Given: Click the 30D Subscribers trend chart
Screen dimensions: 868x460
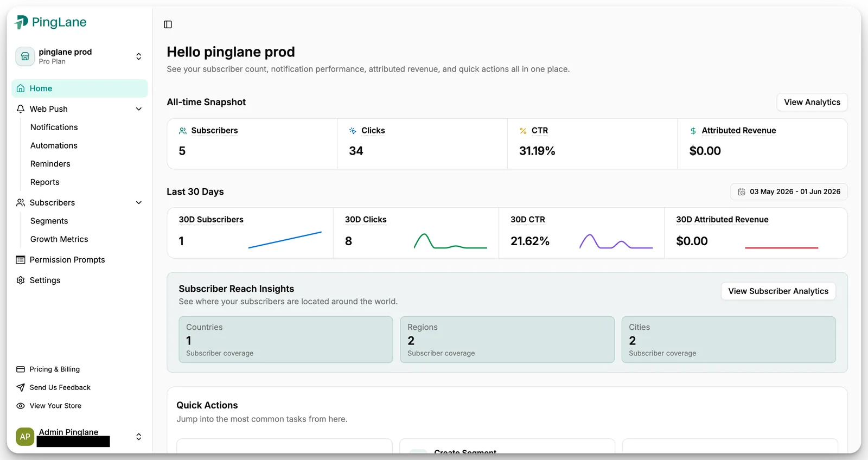Looking at the screenshot, I should tap(285, 240).
